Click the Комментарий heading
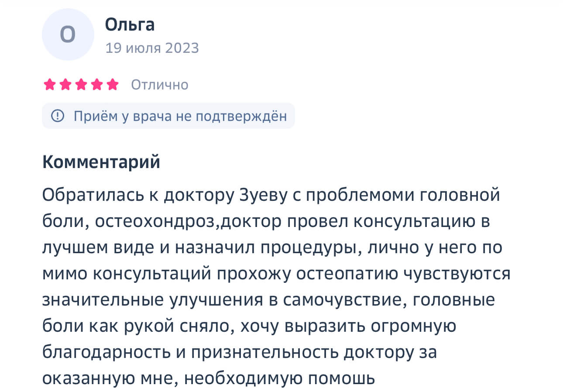The image size is (563, 392). pos(101,162)
